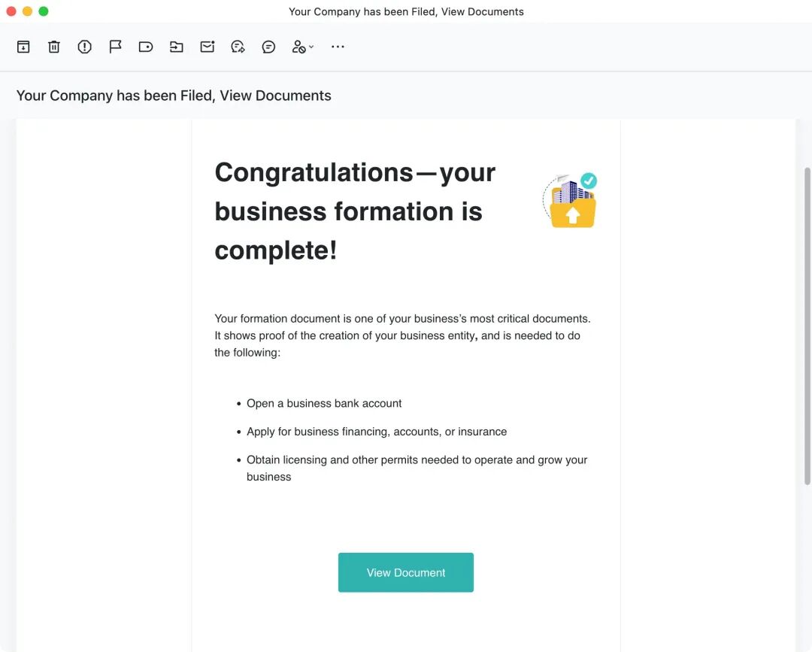Move the email to a folder

(x=177, y=47)
